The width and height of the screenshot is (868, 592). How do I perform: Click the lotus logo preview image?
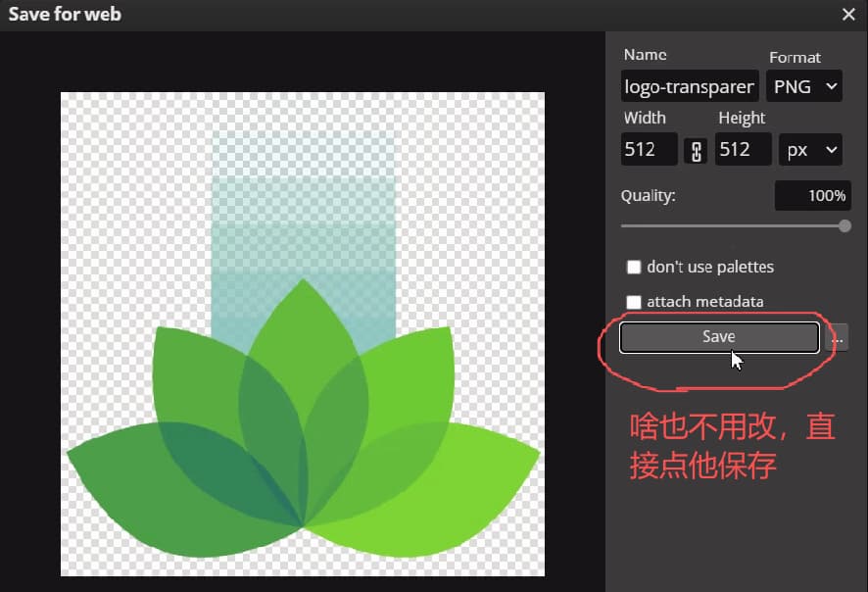[x=303, y=334]
